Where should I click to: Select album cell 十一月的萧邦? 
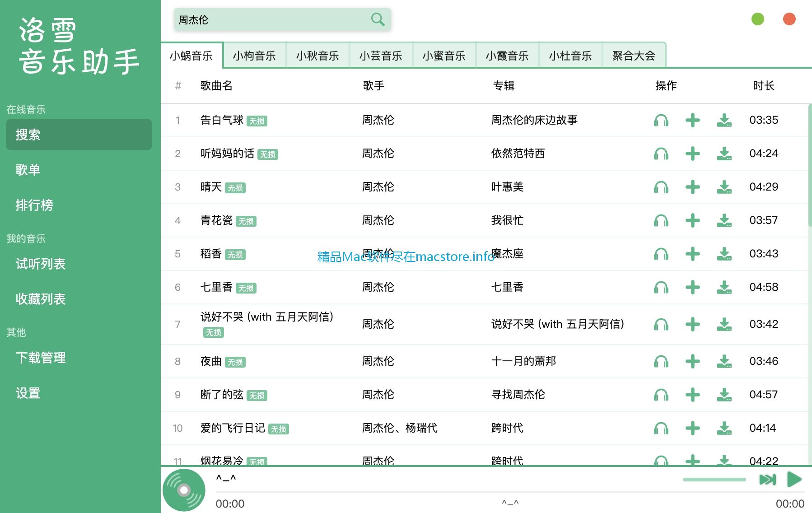pos(523,361)
